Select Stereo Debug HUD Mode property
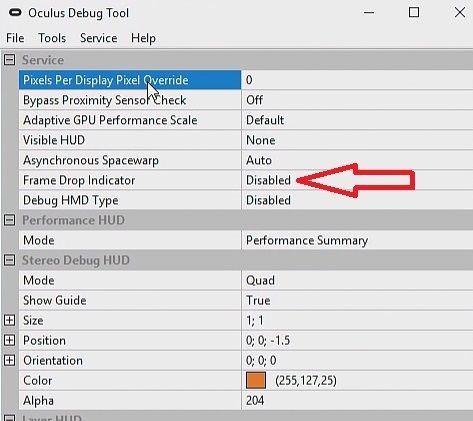The height and width of the screenshot is (421, 473). 130,280
